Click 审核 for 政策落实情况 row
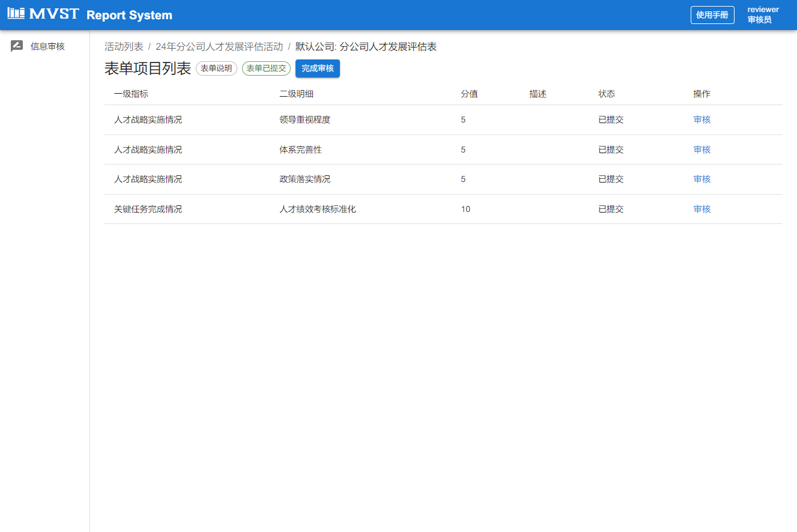 (702, 179)
